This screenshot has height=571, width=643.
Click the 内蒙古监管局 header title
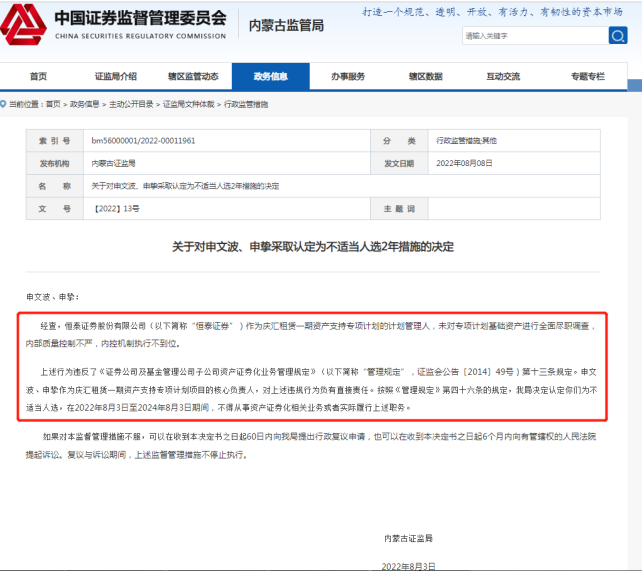tap(285, 25)
